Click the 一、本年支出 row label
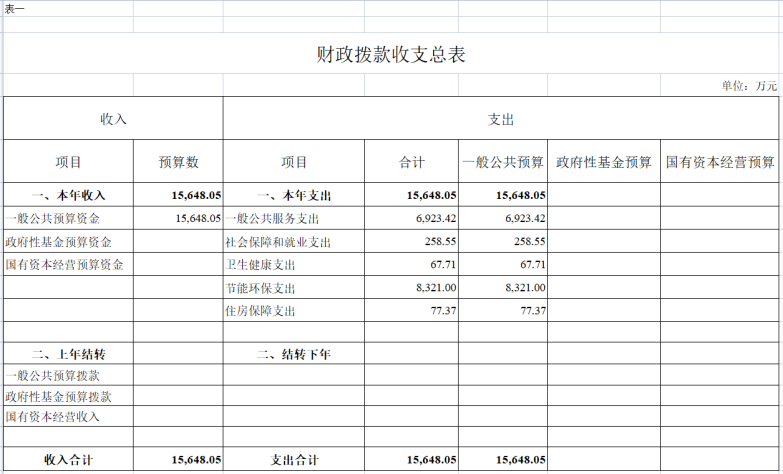Viewport: 783px width, 474px height. point(294,195)
